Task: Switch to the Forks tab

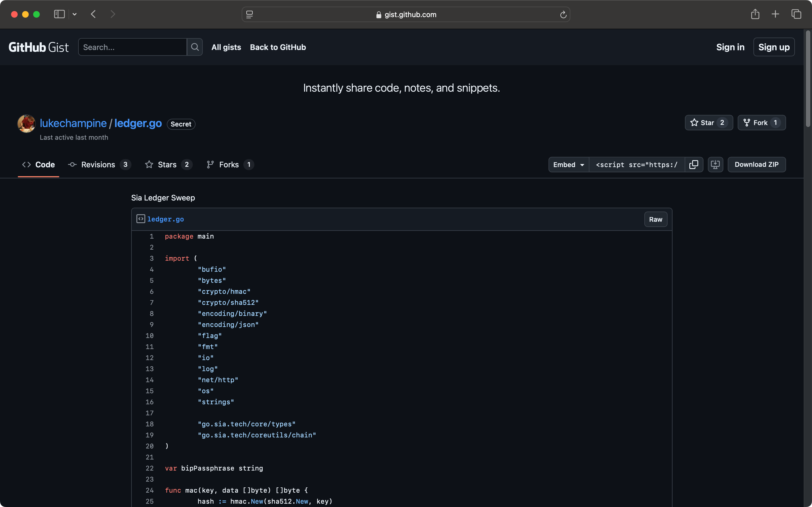Action: coord(230,165)
